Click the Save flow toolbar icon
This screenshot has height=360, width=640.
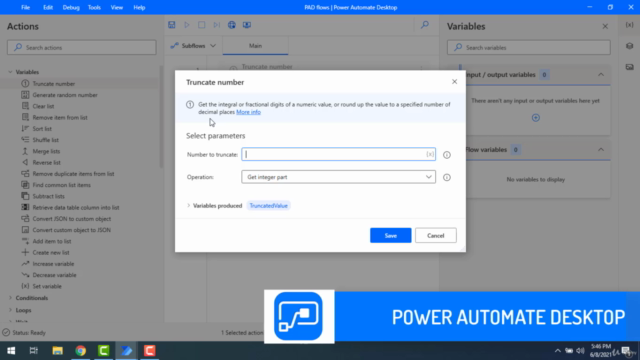(172, 25)
